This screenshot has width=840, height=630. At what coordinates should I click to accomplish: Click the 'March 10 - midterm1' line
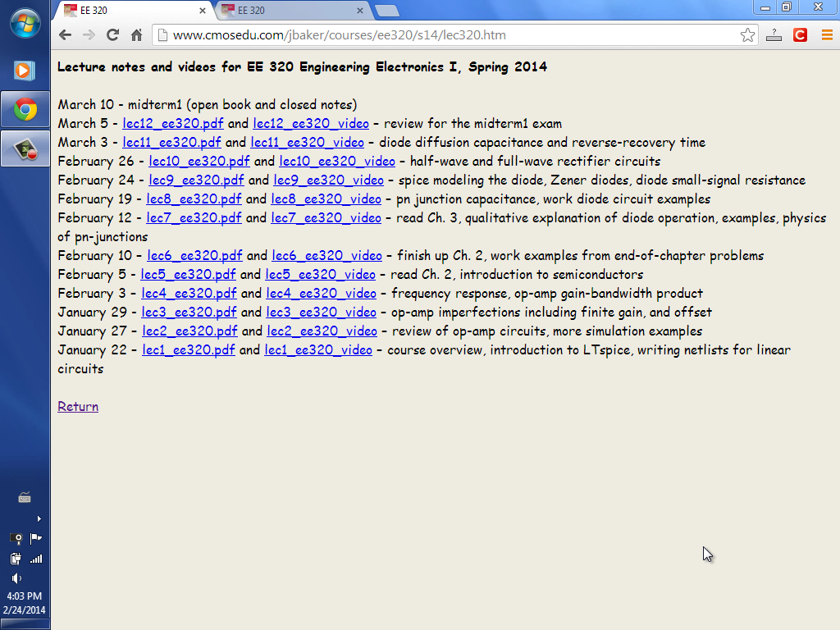(x=208, y=104)
